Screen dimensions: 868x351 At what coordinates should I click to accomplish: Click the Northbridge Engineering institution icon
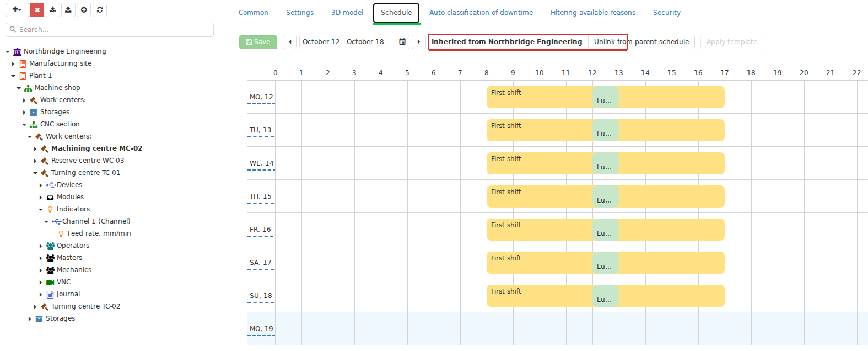click(x=18, y=51)
